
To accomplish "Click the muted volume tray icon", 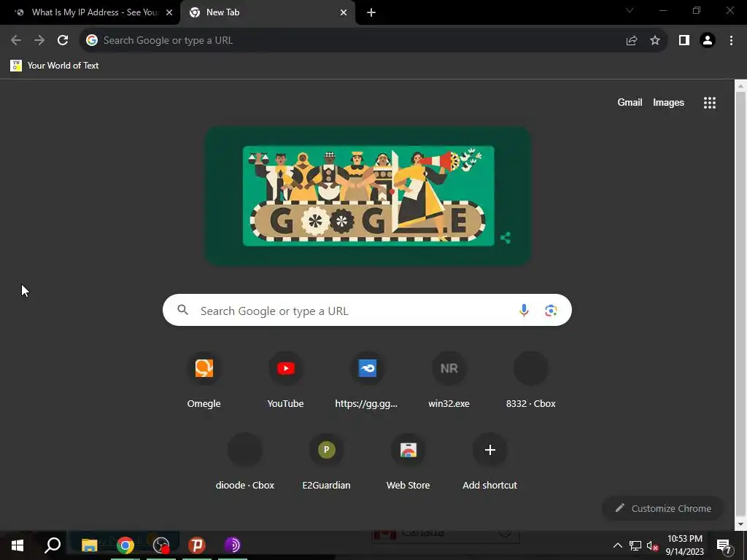I will [x=653, y=545].
